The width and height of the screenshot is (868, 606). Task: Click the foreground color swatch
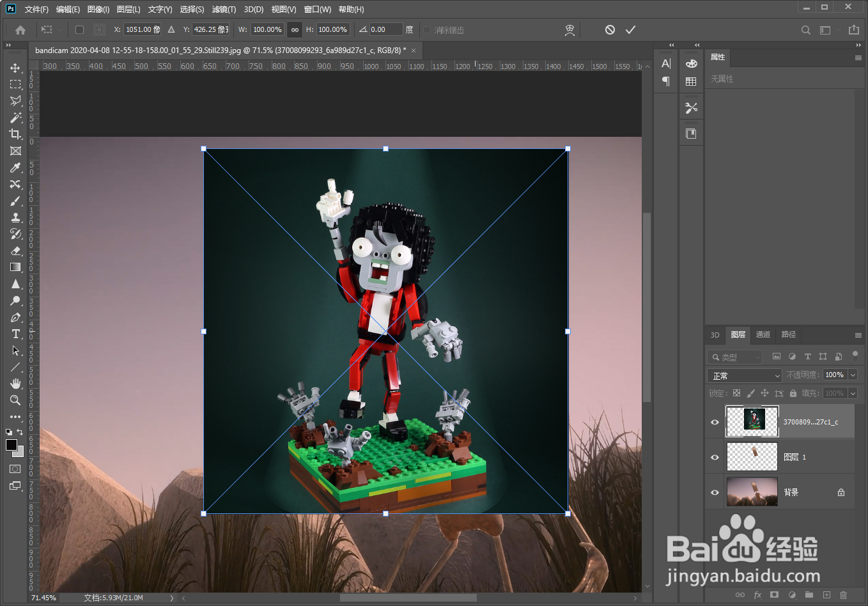[x=12, y=445]
